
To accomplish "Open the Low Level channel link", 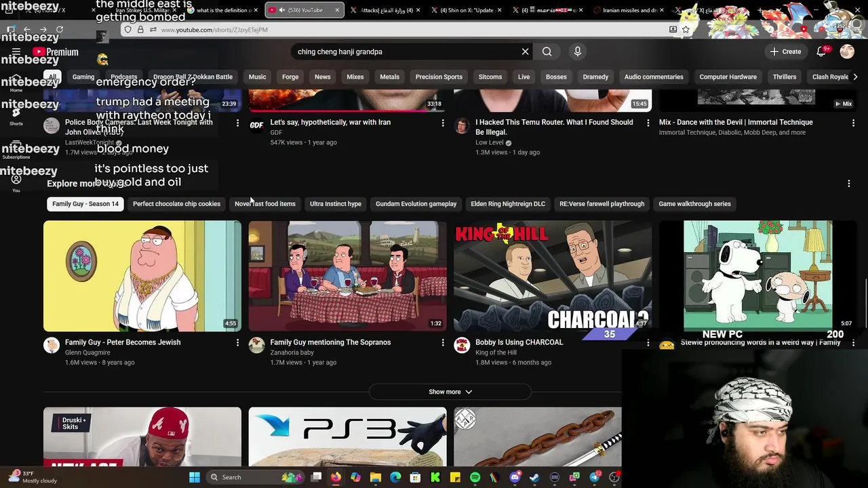I will [x=490, y=143].
